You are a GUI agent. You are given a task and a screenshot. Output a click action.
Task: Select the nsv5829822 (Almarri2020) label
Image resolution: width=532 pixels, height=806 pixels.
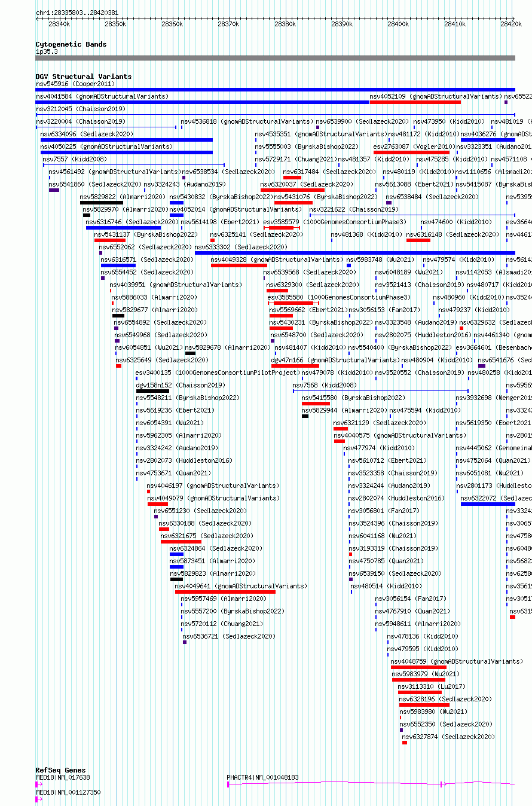point(123,197)
